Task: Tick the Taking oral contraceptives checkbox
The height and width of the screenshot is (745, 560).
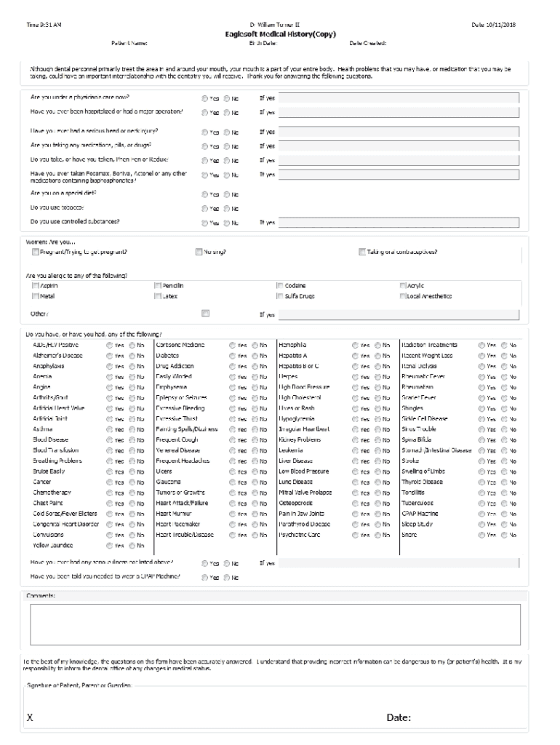Action: tap(361, 252)
